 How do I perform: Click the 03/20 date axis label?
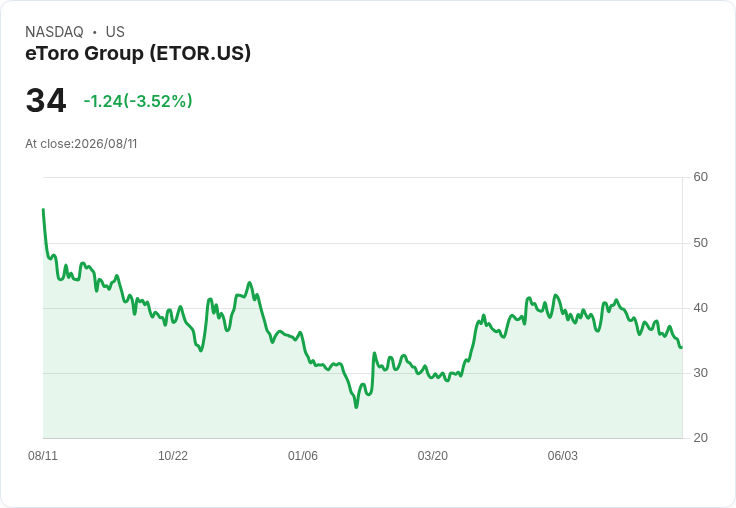pyautogui.click(x=432, y=455)
